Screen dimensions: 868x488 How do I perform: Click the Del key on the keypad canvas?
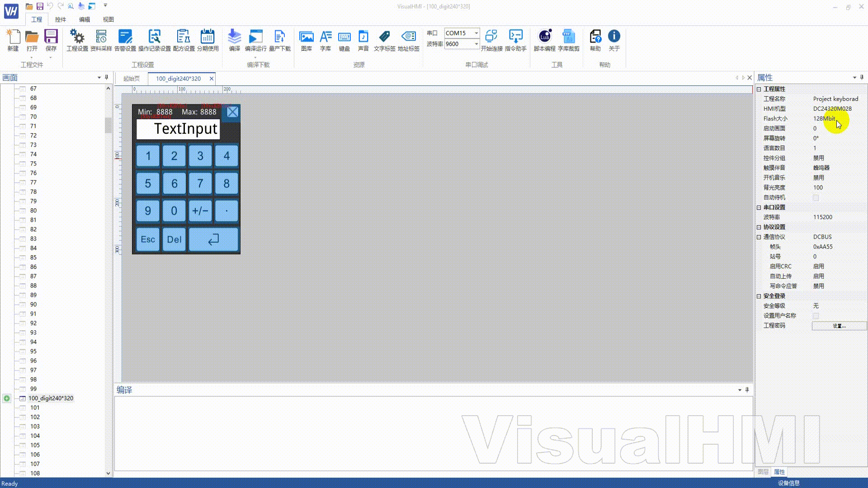(x=174, y=239)
